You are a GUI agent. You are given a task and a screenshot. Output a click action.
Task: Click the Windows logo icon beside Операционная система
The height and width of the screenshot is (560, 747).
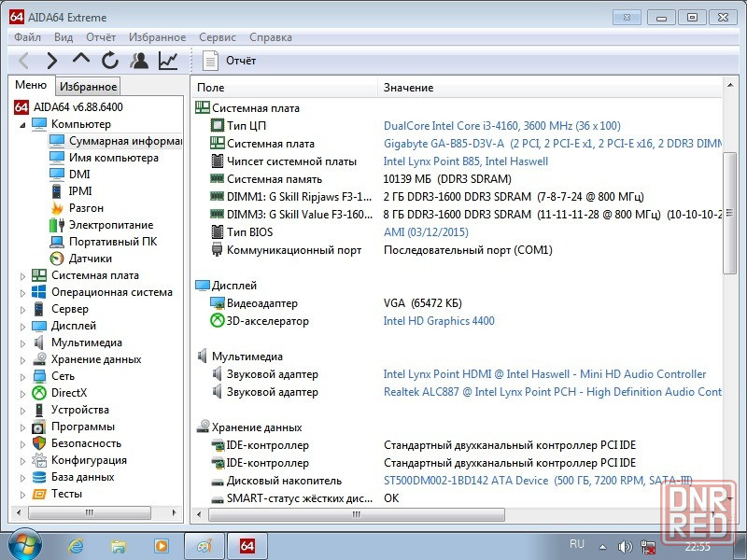coord(39,292)
